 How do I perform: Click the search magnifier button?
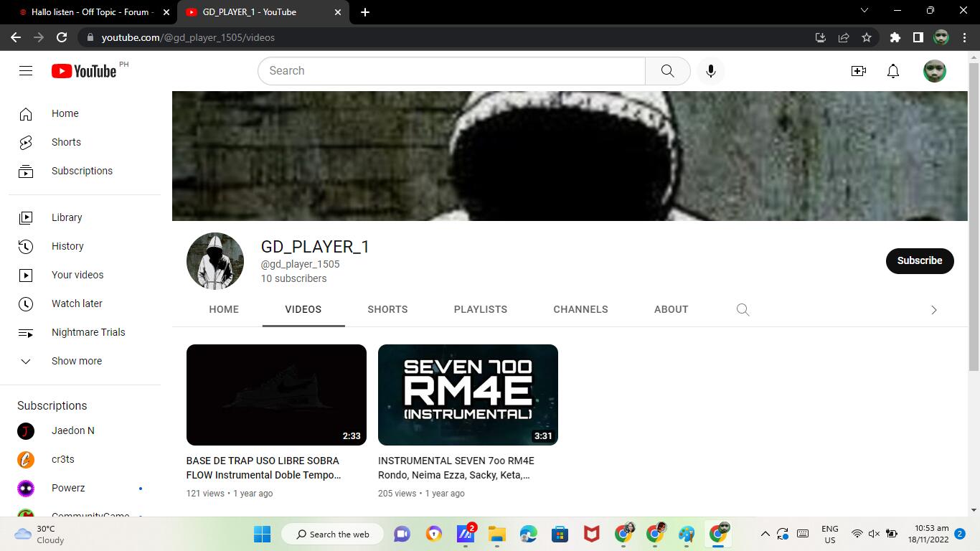tap(667, 71)
